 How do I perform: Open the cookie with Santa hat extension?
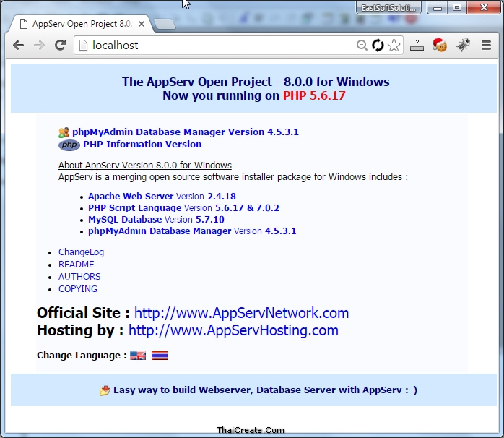pyautogui.click(x=440, y=45)
